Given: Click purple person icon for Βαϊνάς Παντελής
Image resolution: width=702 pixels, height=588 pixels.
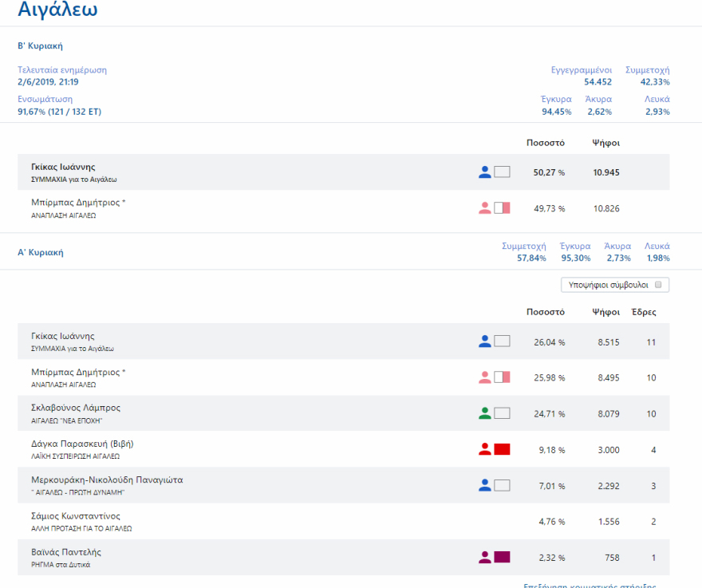Looking at the screenshot, I should point(484,558).
